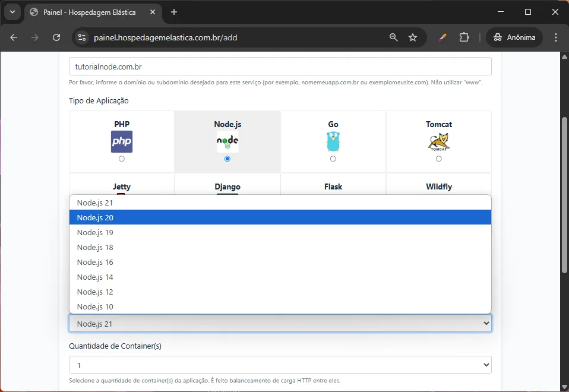Choose Node.js 18 from the list
The width and height of the screenshot is (569, 392).
click(x=280, y=247)
